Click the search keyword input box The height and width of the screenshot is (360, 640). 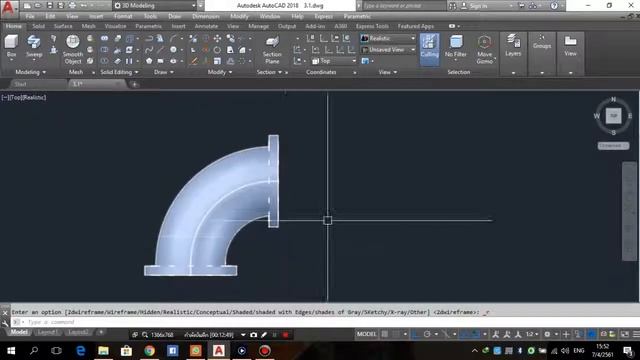[404, 6]
